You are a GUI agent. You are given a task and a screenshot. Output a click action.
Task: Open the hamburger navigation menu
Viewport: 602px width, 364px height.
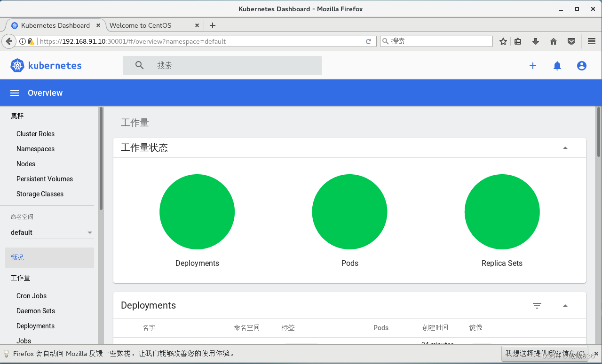click(x=15, y=93)
